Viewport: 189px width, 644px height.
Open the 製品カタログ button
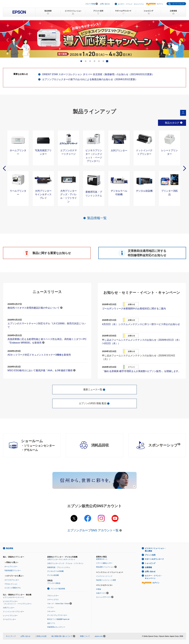(172, 123)
